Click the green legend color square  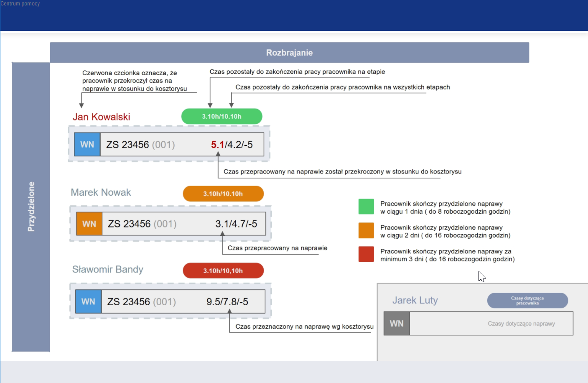click(x=366, y=207)
